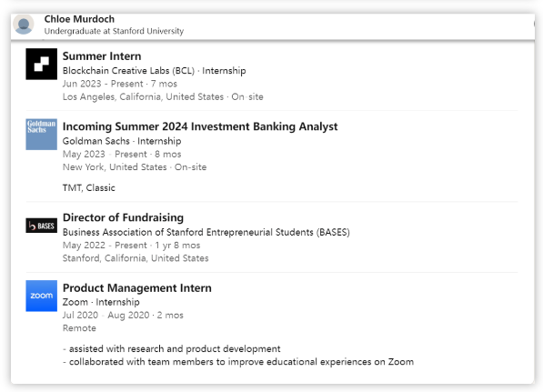Screen dimensions: 543x392
Task: Click the Los Angeles, California location line
Action: point(163,96)
